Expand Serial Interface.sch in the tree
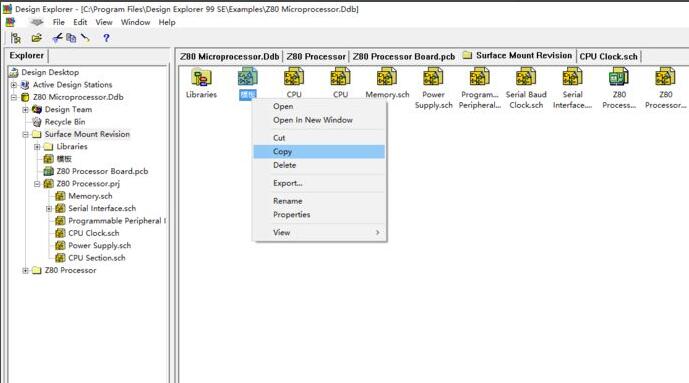689x383 pixels. tap(49, 209)
